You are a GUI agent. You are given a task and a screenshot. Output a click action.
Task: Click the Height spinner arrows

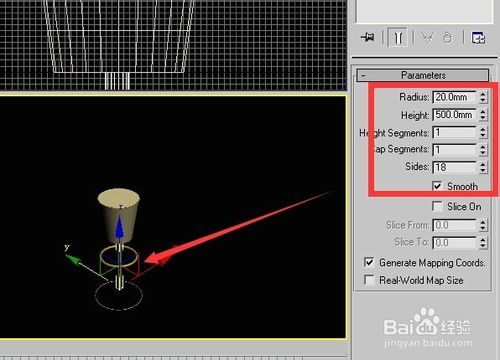coord(483,115)
